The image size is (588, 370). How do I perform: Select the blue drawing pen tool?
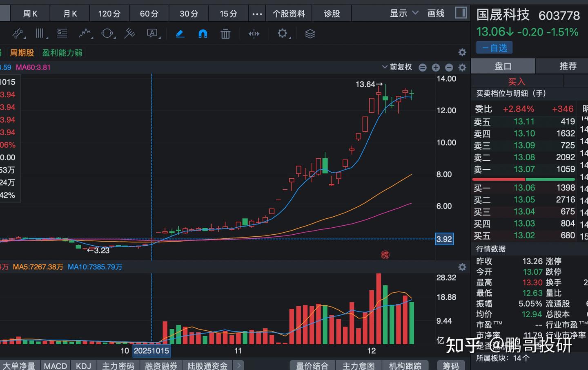[x=180, y=34]
